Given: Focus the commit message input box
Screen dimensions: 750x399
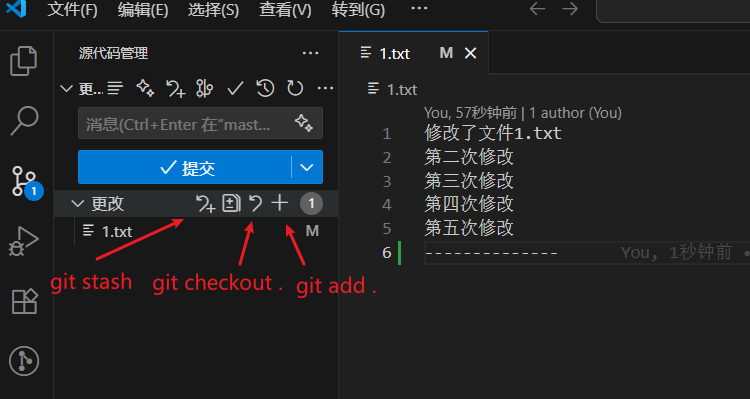Looking at the screenshot, I should [x=200, y=123].
